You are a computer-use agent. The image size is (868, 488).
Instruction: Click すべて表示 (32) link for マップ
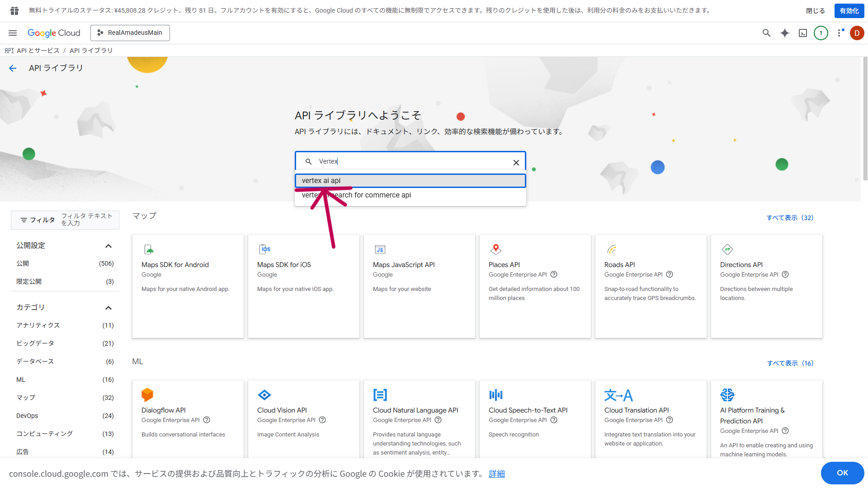[790, 218]
